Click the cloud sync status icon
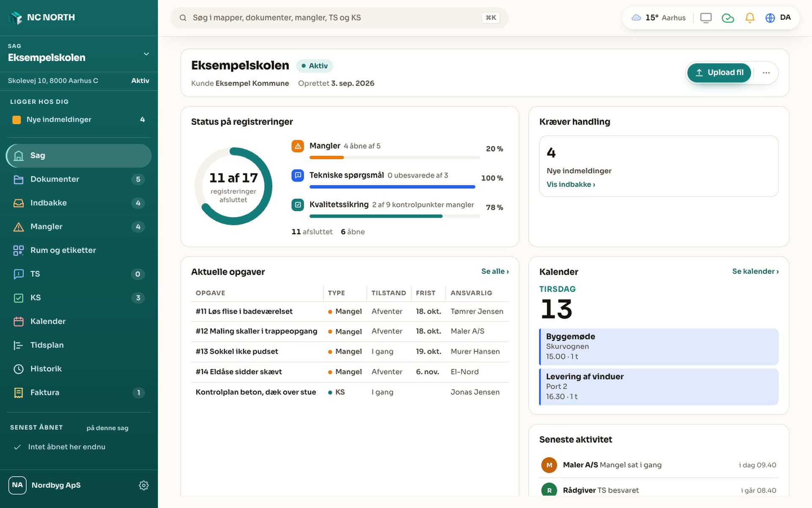 pyautogui.click(x=728, y=18)
